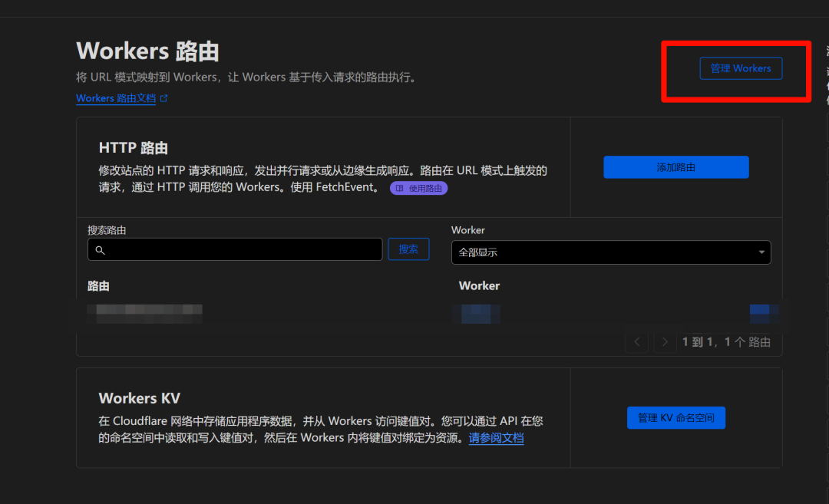Click the Worker column header in table
The height and width of the screenshot is (504, 829).
479,286
